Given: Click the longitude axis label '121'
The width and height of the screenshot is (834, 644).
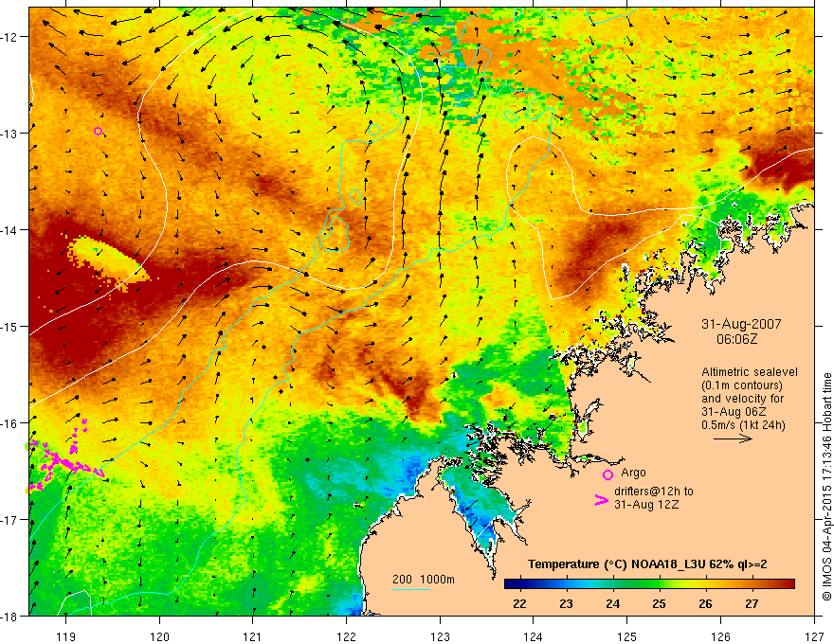Looking at the screenshot, I should pyautogui.click(x=253, y=636).
